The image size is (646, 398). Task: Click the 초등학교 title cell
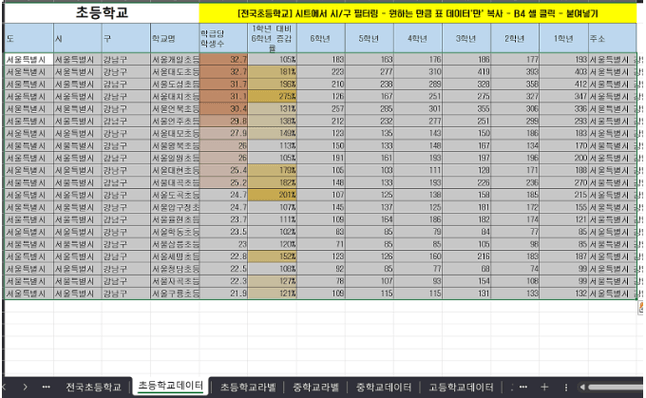102,13
